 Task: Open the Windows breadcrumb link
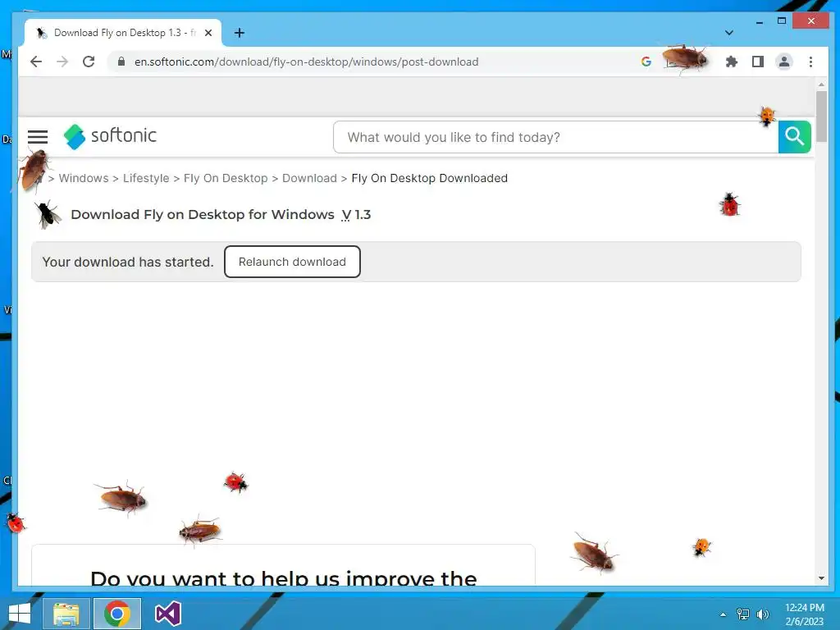pyautogui.click(x=84, y=178)
